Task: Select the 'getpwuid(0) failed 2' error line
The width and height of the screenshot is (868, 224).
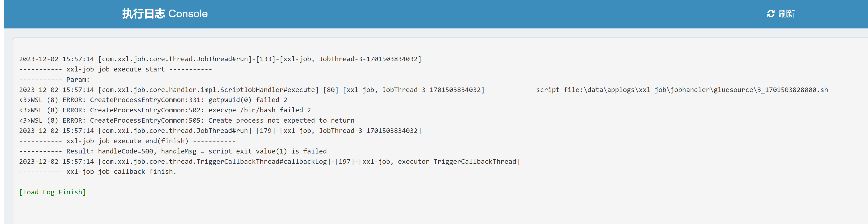Action: (248, 100)
